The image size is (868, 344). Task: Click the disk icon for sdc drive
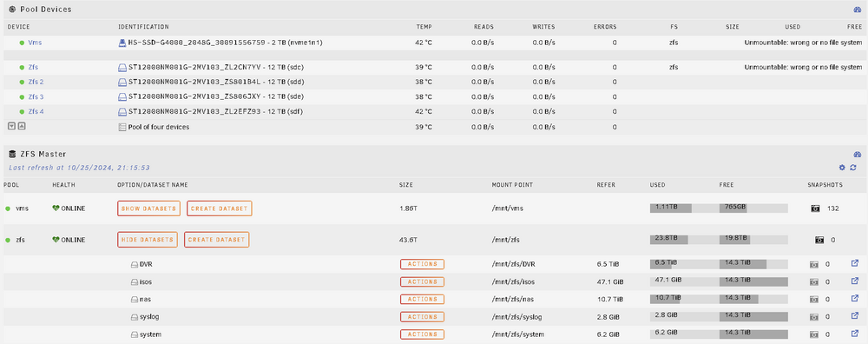[x=122, y=67]
